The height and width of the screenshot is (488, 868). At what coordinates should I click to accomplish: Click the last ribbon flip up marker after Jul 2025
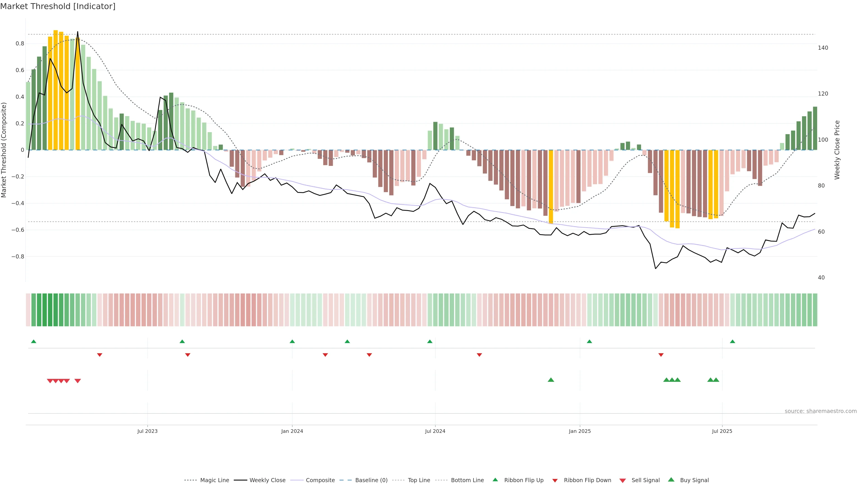pyautogui.click(x=733, y=342)
